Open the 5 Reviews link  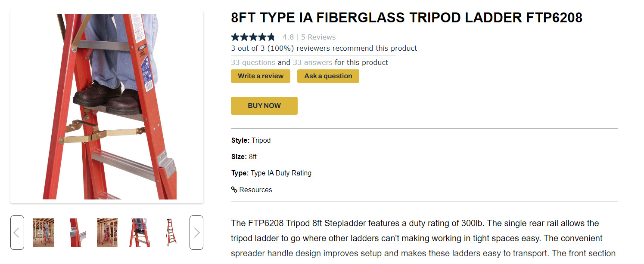318,37
